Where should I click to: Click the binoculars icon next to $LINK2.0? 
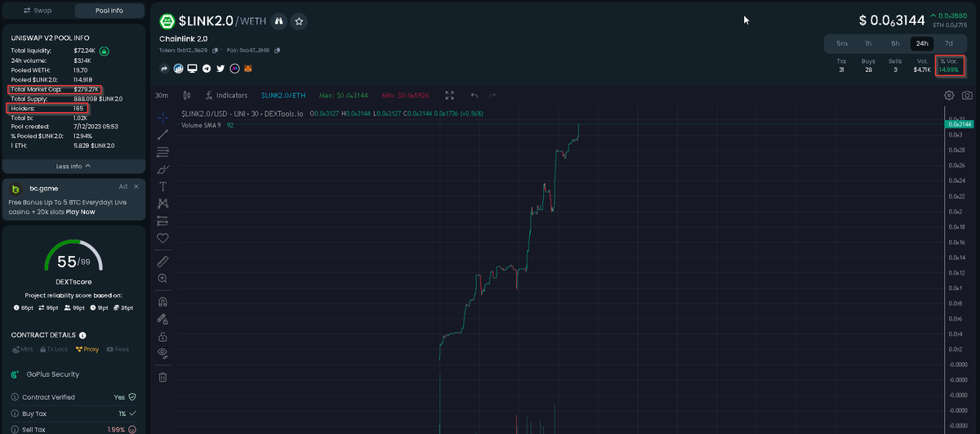pyautogui.click(x=278, y=21)
